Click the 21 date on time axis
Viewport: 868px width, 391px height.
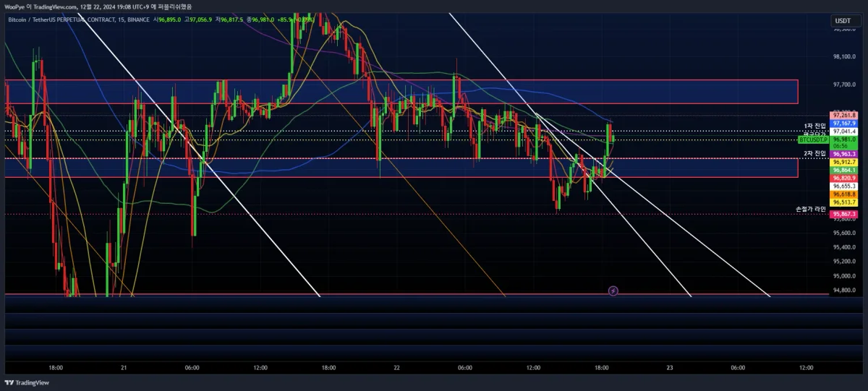coord(124,368)
